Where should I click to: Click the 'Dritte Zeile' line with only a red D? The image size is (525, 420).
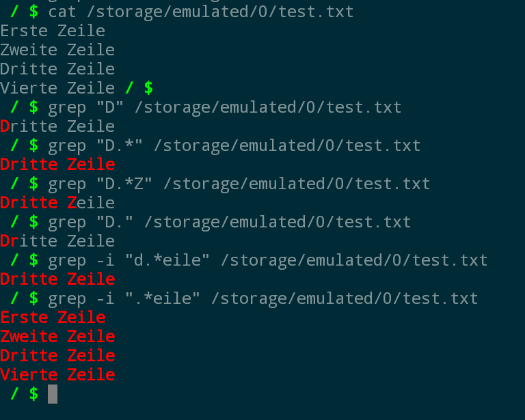point(57,126)
